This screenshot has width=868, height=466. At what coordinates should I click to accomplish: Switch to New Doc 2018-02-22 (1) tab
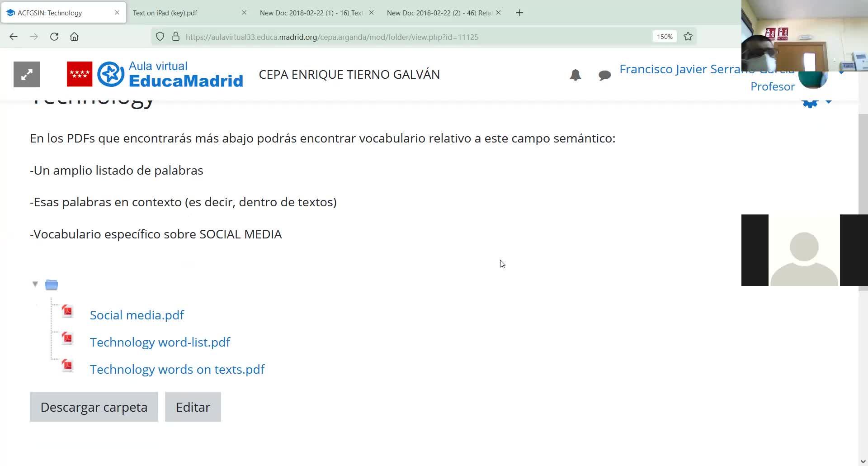317,13
